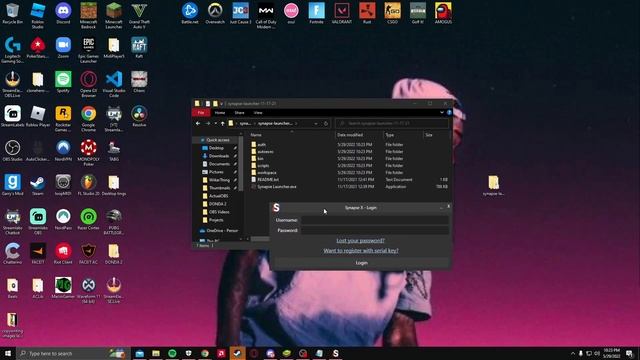Click the Synapse X Login button

click(x=361, y=263)
